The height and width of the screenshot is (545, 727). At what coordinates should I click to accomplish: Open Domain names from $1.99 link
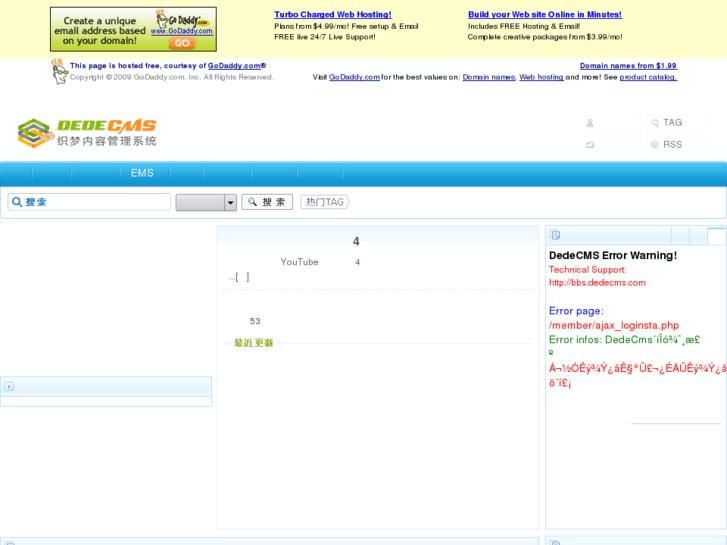(628, 66)
